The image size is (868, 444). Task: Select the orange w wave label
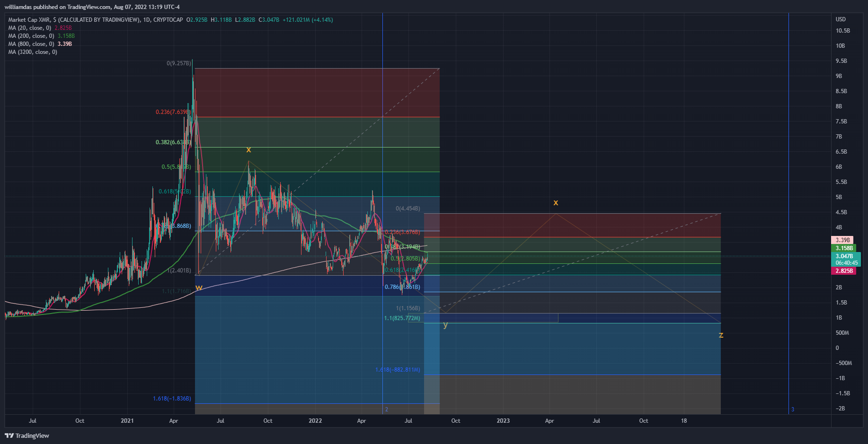[199, 287]
